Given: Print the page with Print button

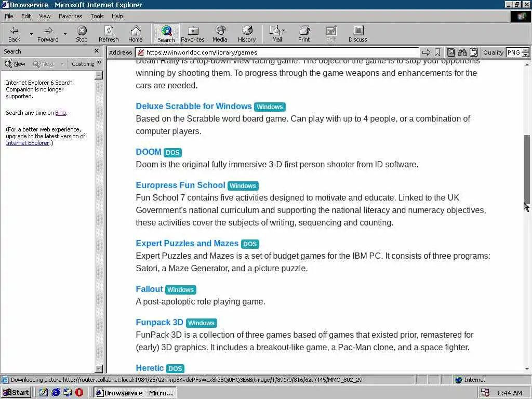Looking at the screenshot, I should pos(304,34).
